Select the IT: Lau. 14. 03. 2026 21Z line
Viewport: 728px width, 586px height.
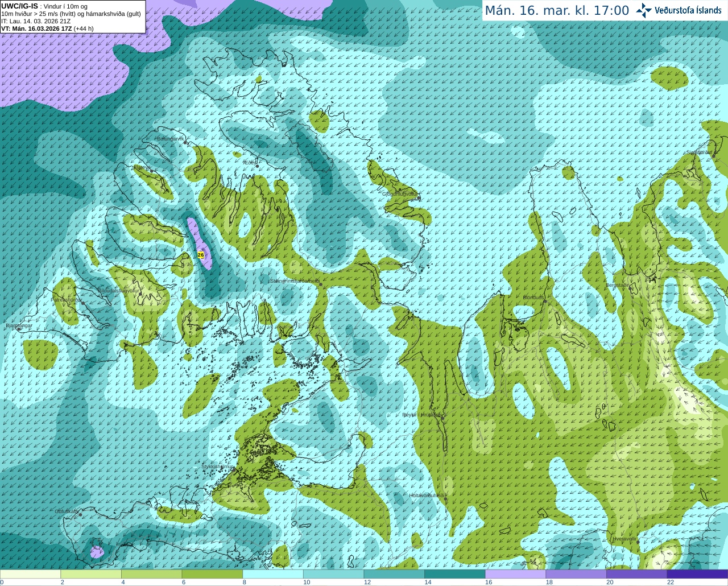click(x=36, y=21)
